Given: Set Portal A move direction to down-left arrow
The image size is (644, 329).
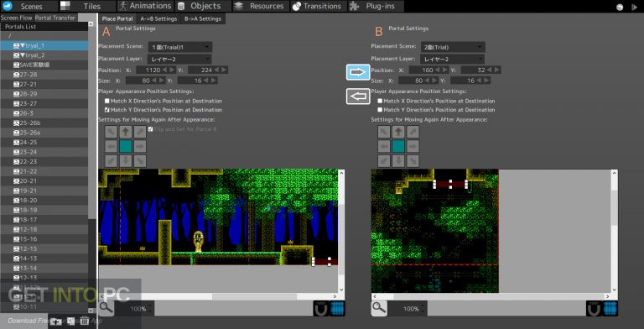Looking at the screenshot, I should pos(112,160).
